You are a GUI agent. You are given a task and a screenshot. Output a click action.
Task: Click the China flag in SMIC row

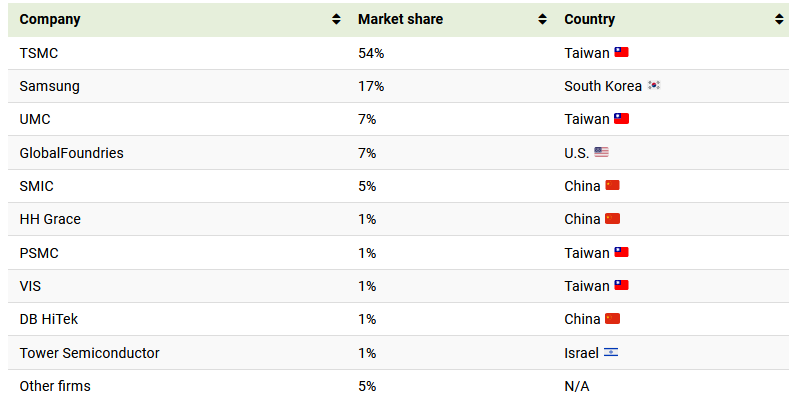(x=613, y=186)
